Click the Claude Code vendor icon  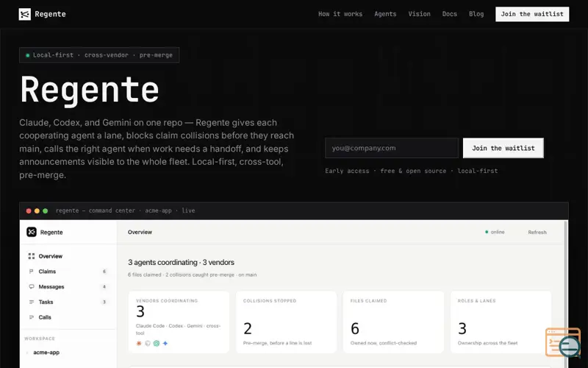coord(139,343)
